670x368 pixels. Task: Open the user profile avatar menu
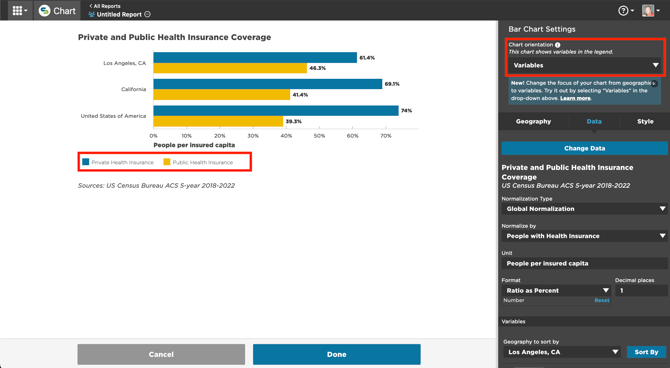[650, 11]
